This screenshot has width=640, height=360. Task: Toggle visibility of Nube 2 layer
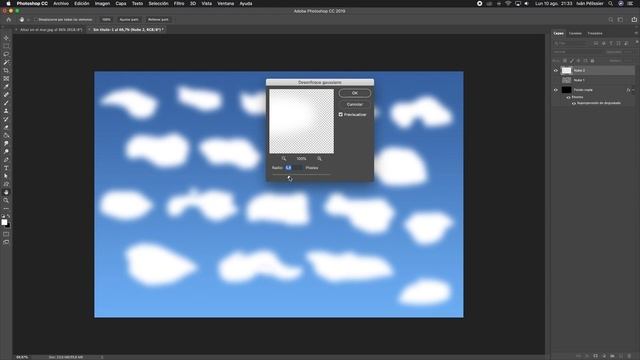556,71
